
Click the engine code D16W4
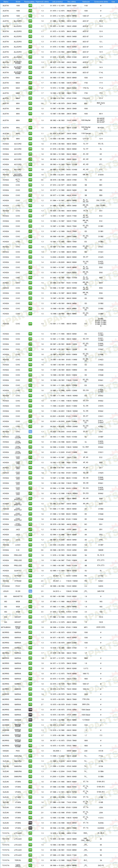[101, 175]
